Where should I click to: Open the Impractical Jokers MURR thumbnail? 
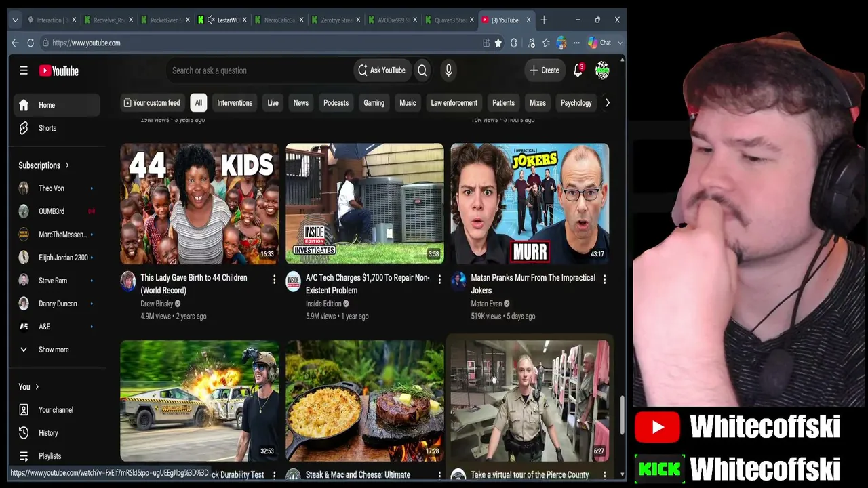[x=530, y=203]
